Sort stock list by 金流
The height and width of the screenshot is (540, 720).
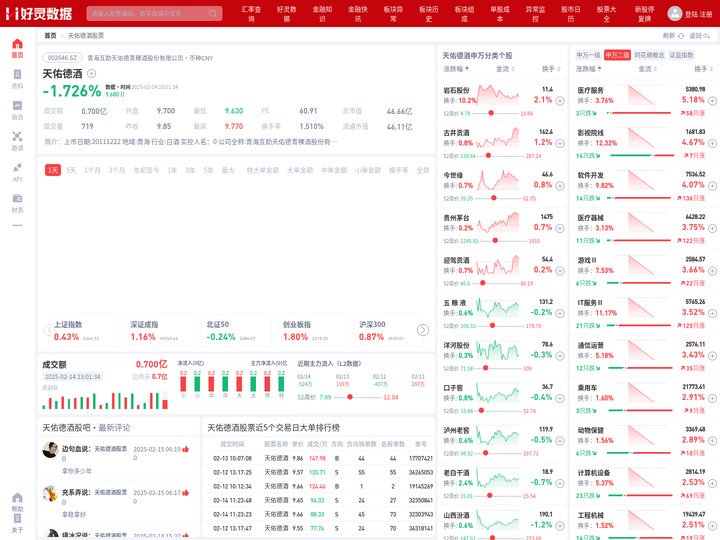505,69
